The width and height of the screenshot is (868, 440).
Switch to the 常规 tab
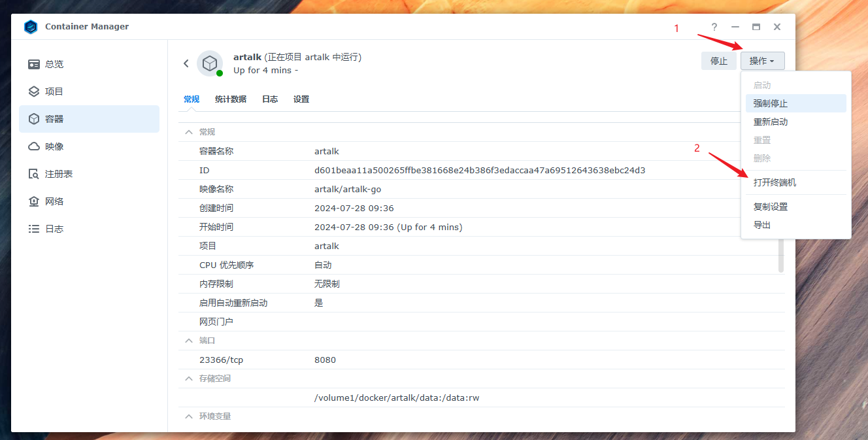pos(192,99)
